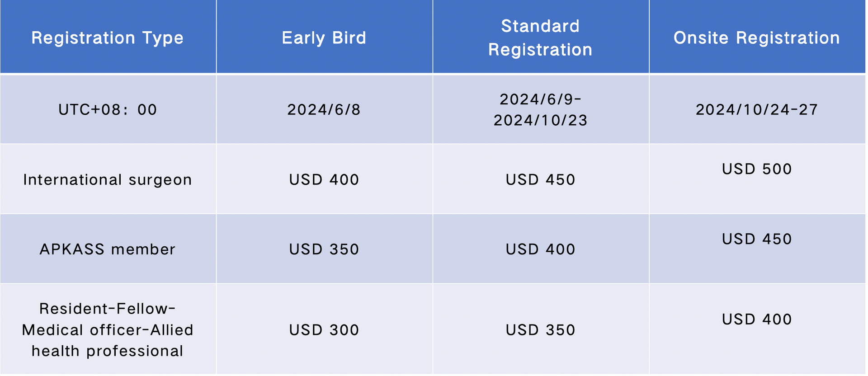Click USD 400 APKASS member standard price
Viewport: 868px width, 376px height.
[x=540, y=249]
